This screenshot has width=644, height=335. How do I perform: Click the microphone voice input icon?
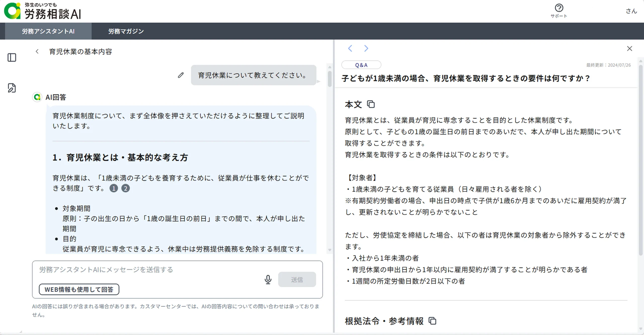[268, 279]
